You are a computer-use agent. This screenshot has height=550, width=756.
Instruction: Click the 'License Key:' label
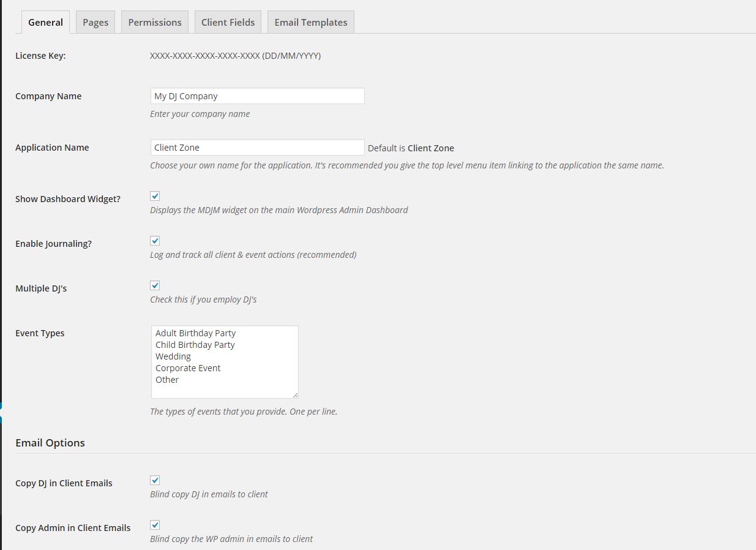(40, 56)
